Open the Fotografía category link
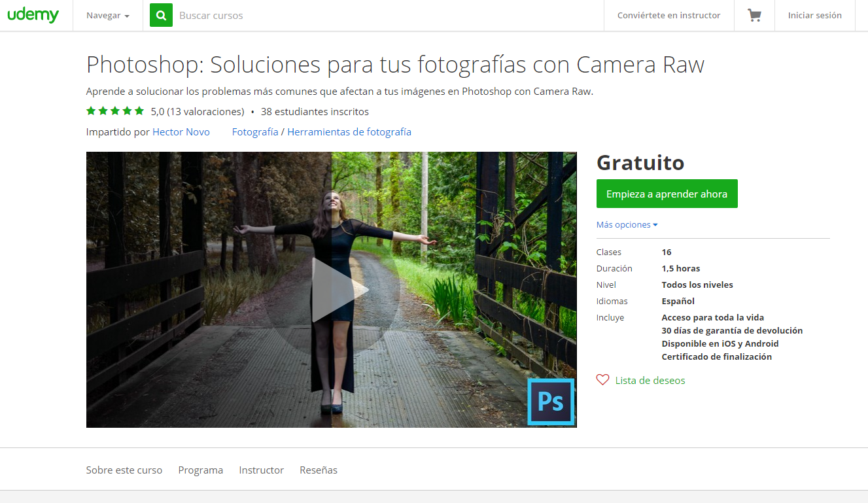 255,131
